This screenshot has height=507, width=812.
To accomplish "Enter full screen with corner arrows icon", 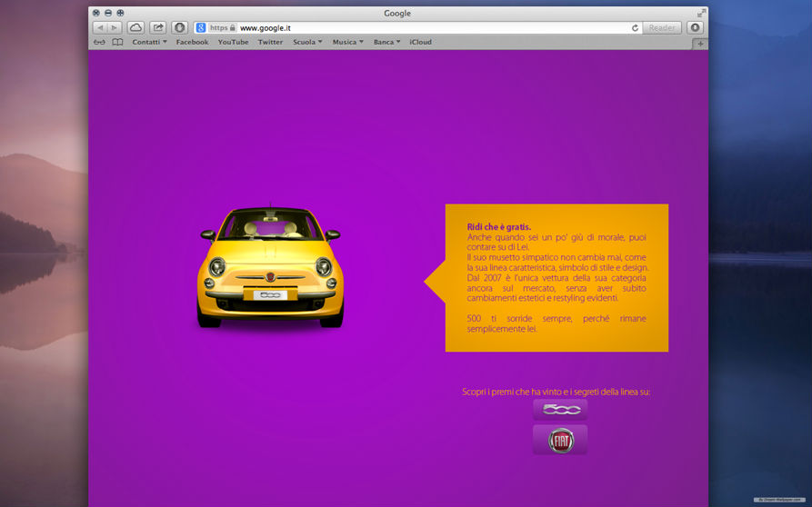I will point(701,14).
